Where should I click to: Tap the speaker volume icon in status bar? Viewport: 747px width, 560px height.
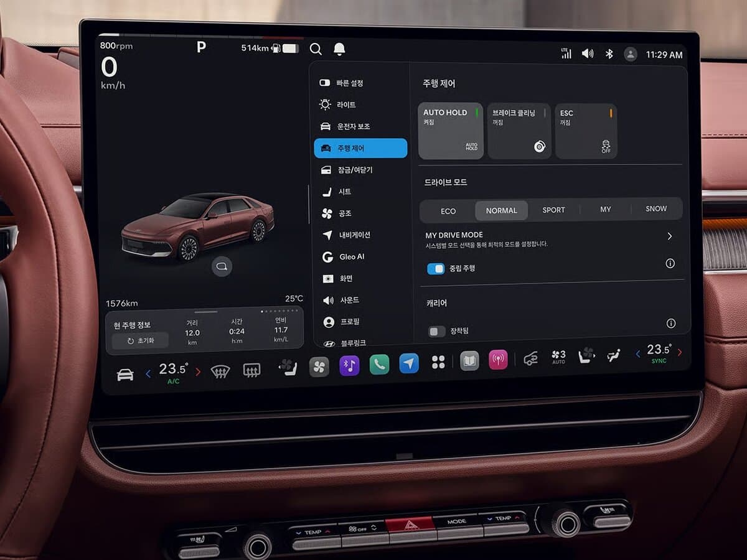[x=588, y=54]
